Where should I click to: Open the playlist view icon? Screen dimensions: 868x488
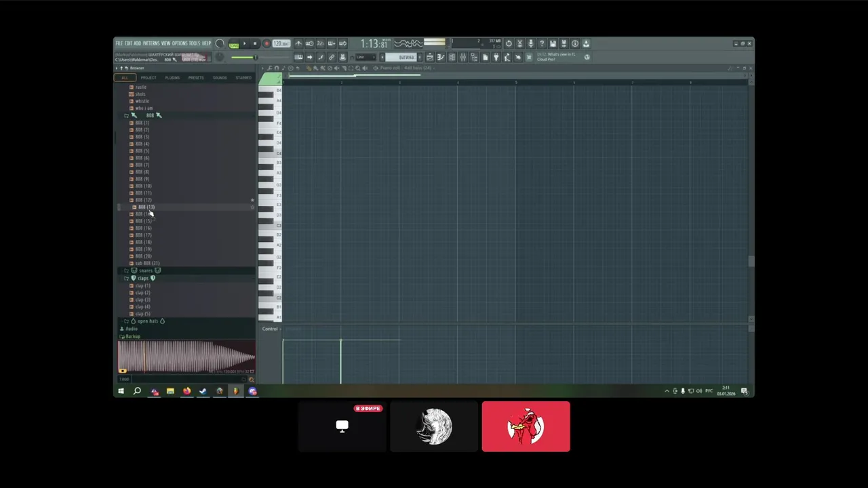coord(430,57)
